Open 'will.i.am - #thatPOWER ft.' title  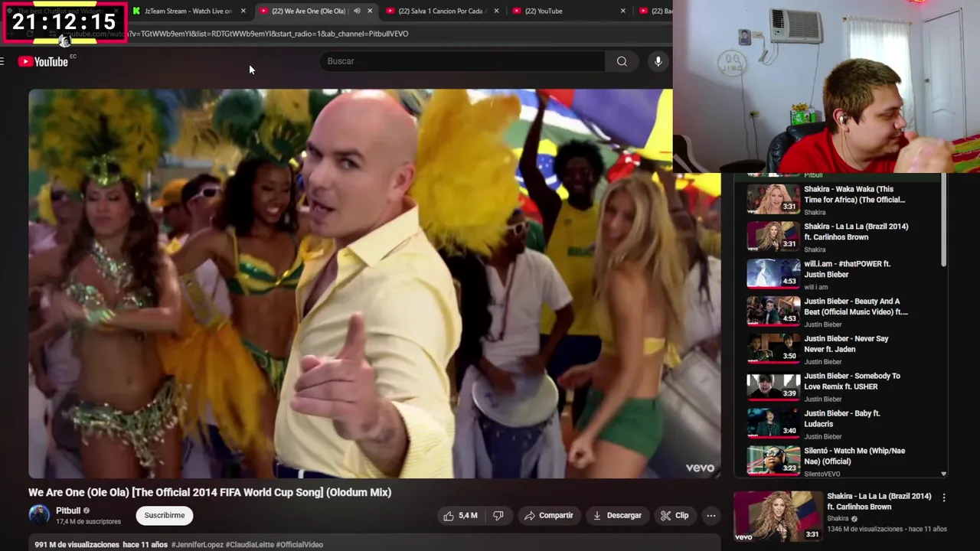point(848,269)
